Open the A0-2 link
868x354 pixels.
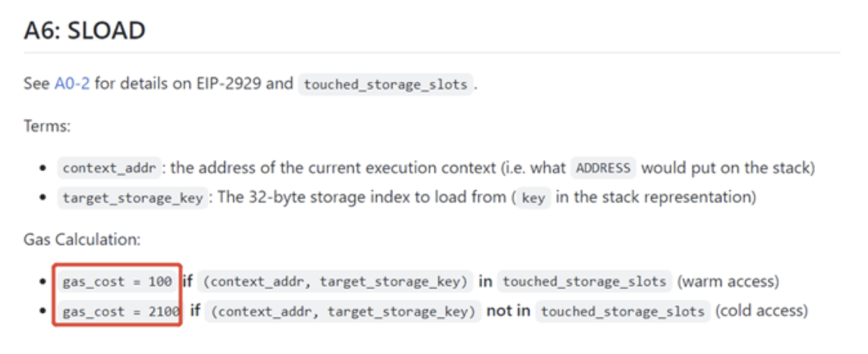pos(72,83)
